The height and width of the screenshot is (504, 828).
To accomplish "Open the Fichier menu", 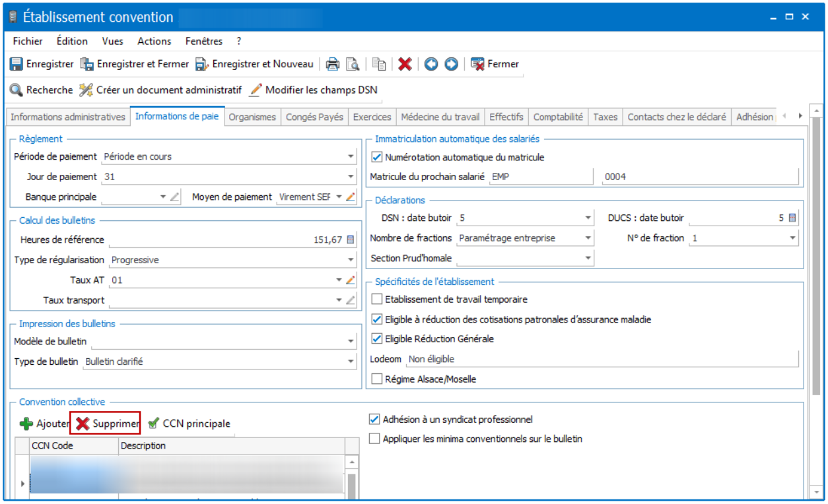I will pos(28,41).
